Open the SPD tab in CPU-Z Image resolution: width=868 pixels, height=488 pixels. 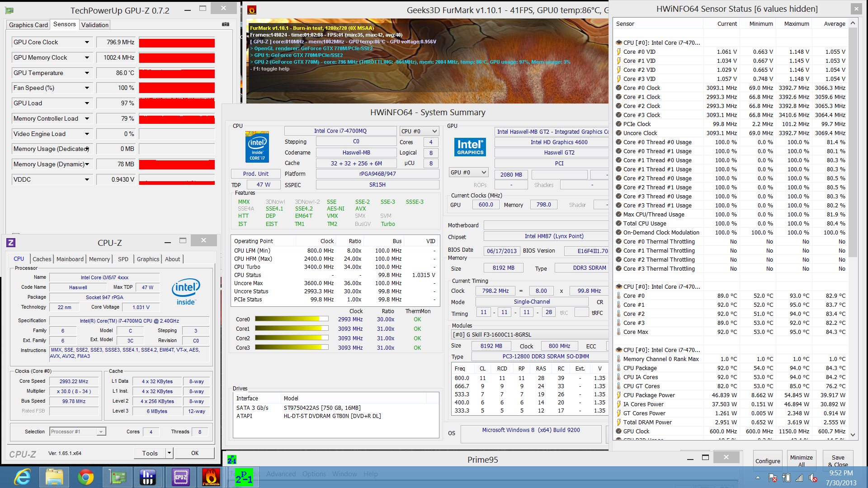[123, 259]
